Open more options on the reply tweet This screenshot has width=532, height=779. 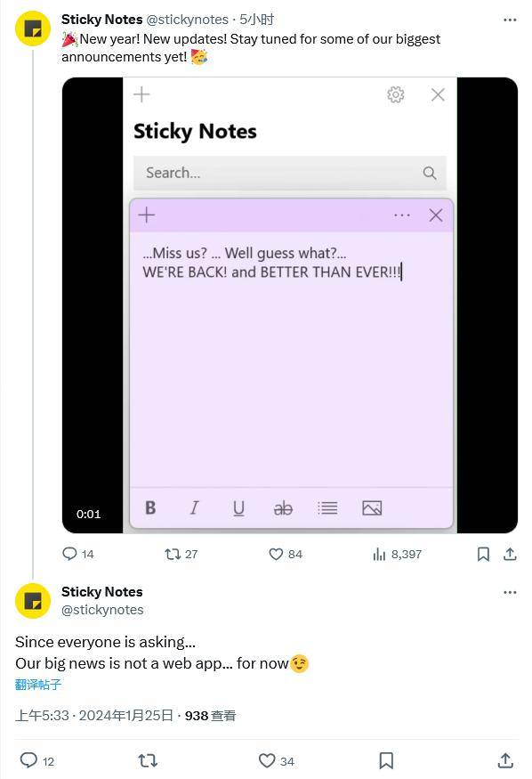pos(510,592)
